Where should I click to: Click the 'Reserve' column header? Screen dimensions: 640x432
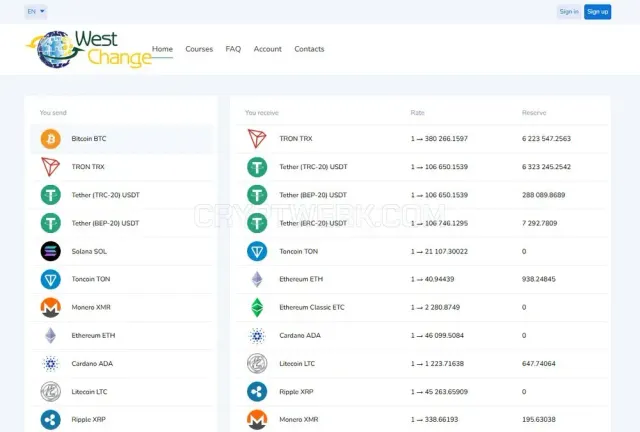[534, 113]
